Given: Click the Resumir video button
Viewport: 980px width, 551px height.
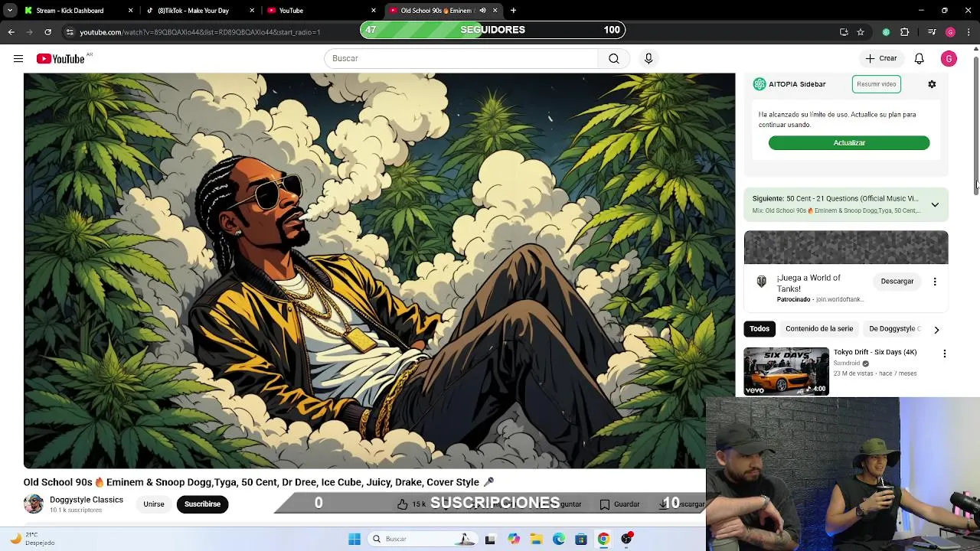Looking at the screenshot, I should (x=877, y=84).
